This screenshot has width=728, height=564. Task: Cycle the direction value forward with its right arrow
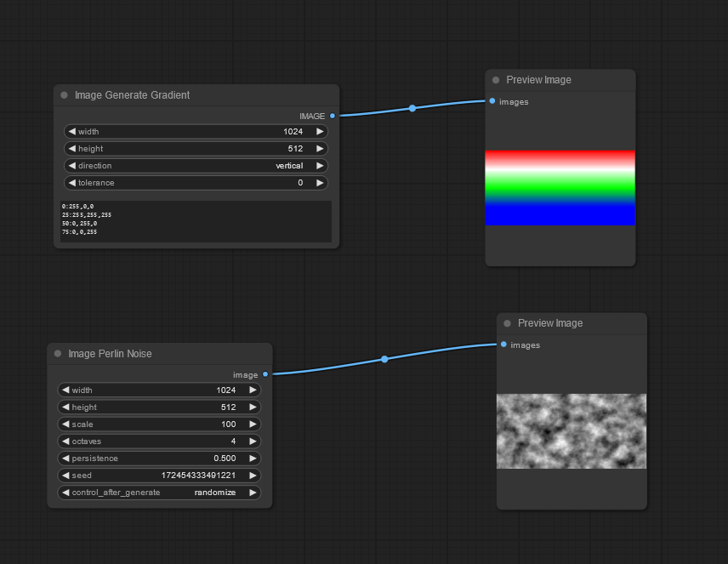321,165
